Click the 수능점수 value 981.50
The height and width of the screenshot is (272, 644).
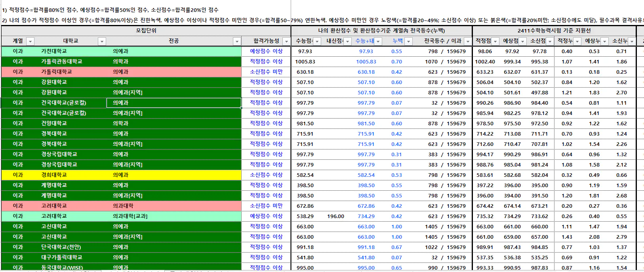pyautogui.click(x=305, y=123)
